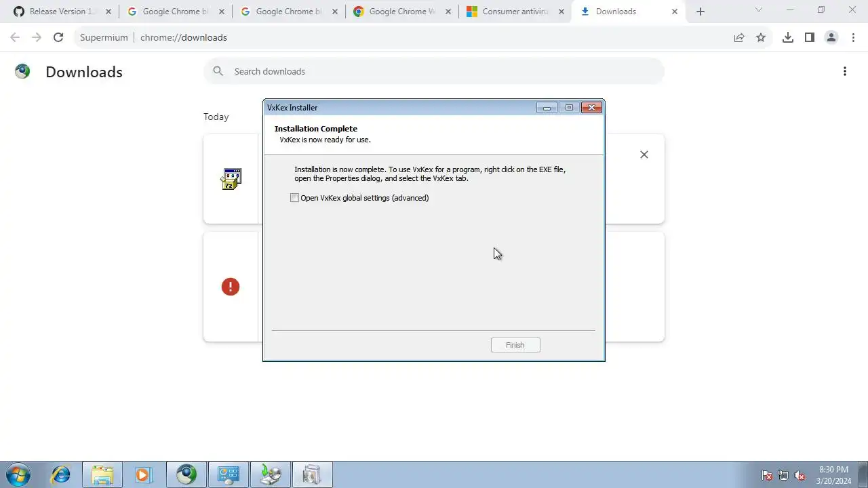Open the tab search dropdown arrow
This screenshot has width=868, height=488.
pyautogui.click(x=759, y=10)
